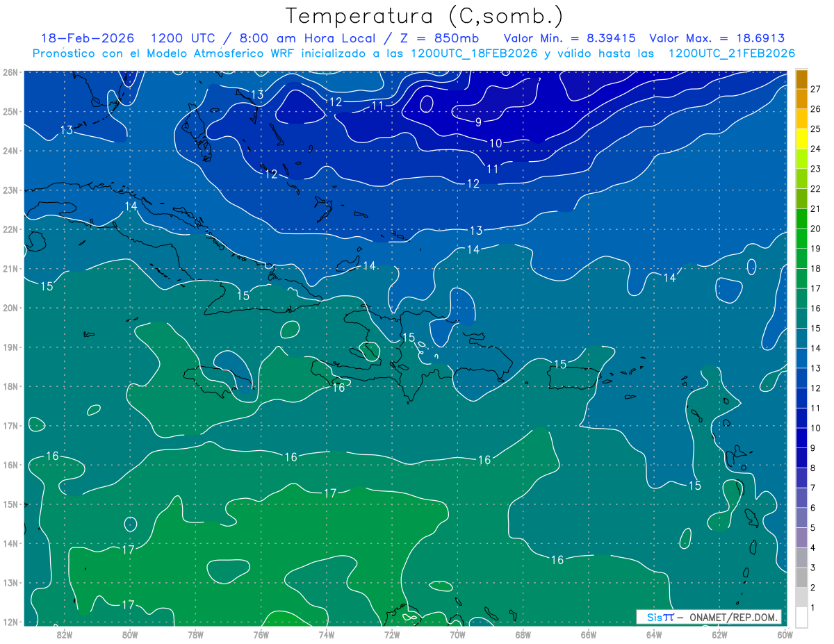Click the color bar value "26"
834x644 pixels.
pos(816,109)
